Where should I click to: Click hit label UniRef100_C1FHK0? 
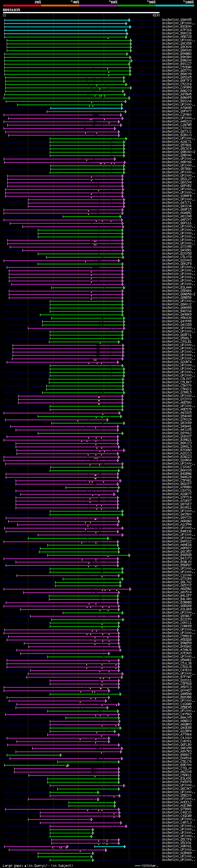pyautogui.click(x=177, y=115)
